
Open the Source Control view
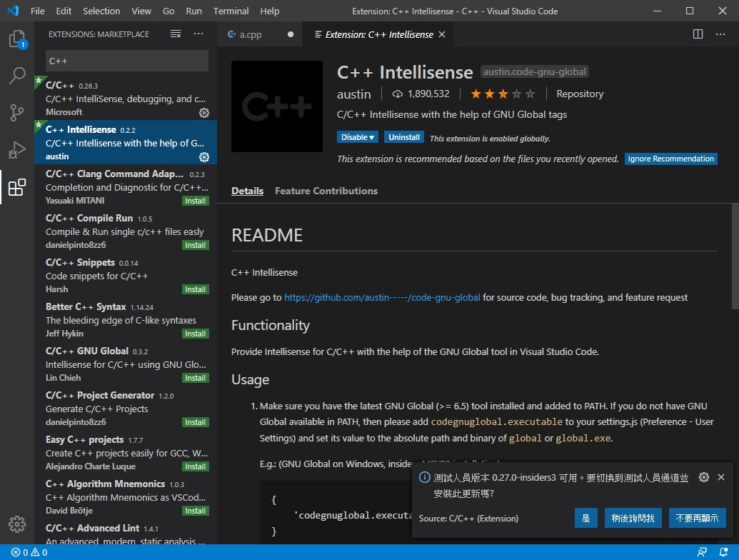(17, 112)
